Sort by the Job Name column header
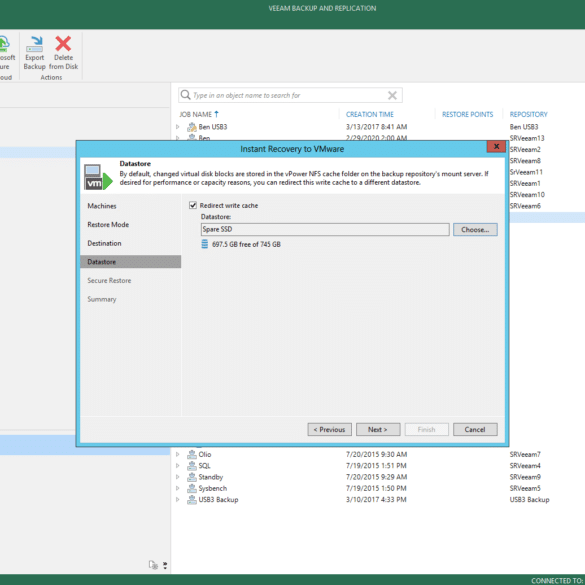The height and width of the screenshot is (585, 585). (x=195, y=114)
